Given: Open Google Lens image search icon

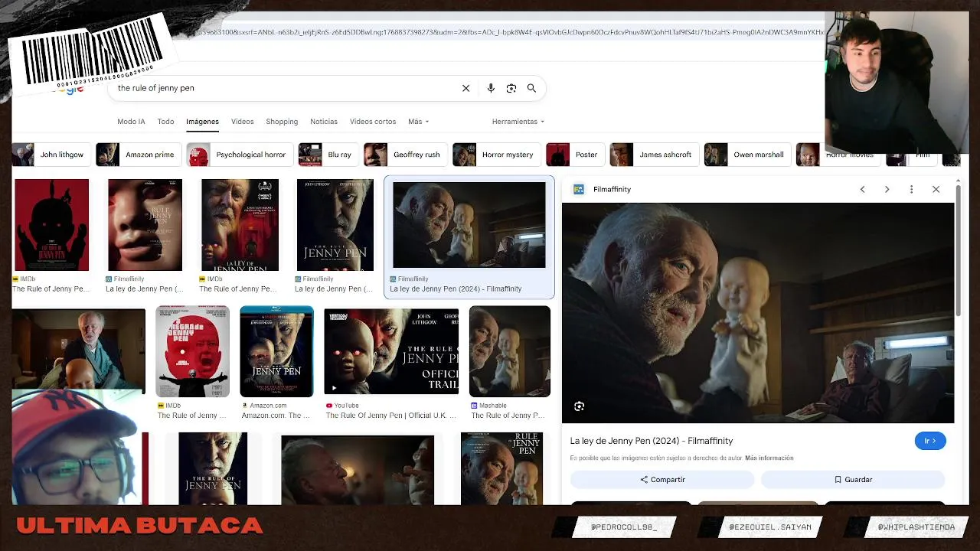Looking at the screenshot, I should [x=511, y=88].
